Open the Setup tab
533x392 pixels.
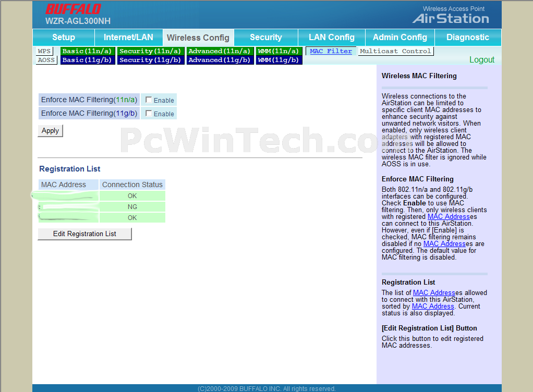click(x=64, y=38)
